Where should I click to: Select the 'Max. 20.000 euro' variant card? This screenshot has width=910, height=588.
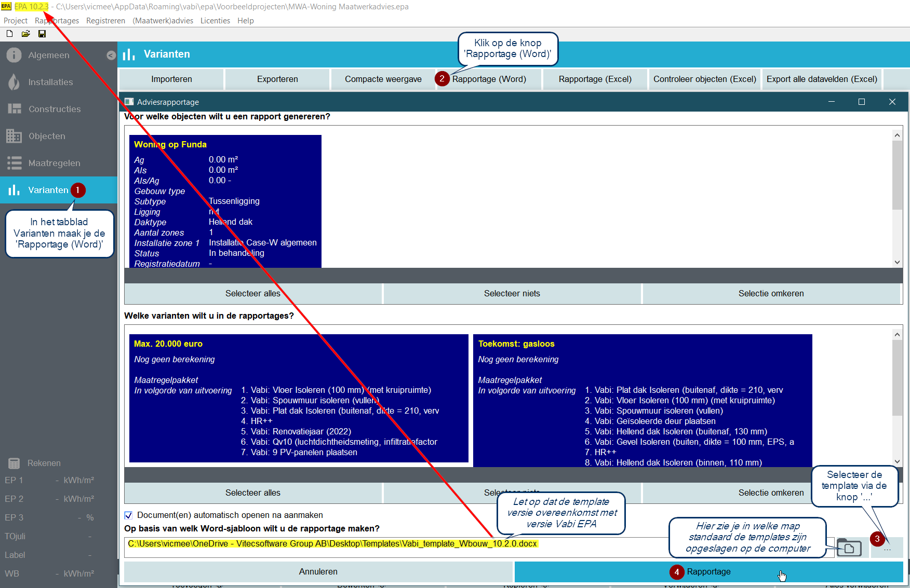click(x=299, y=398)
